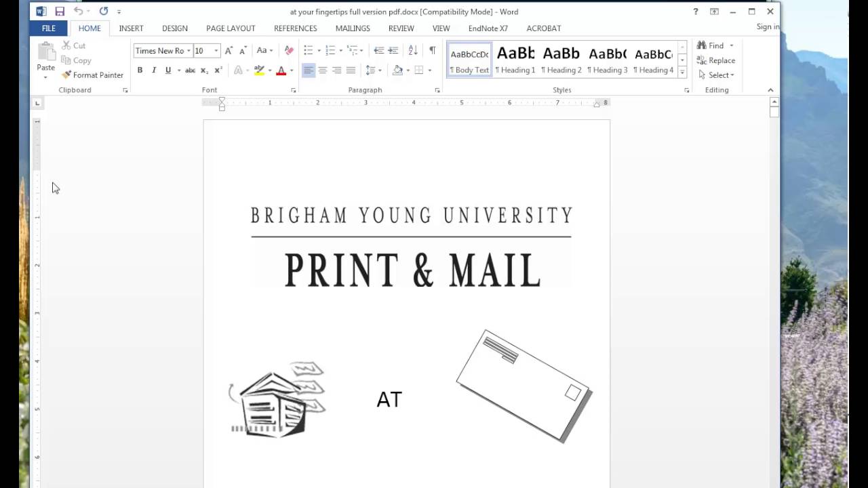Switch to the INSERT tab
The width and height of the screenshot is (868, 488).
131,28
